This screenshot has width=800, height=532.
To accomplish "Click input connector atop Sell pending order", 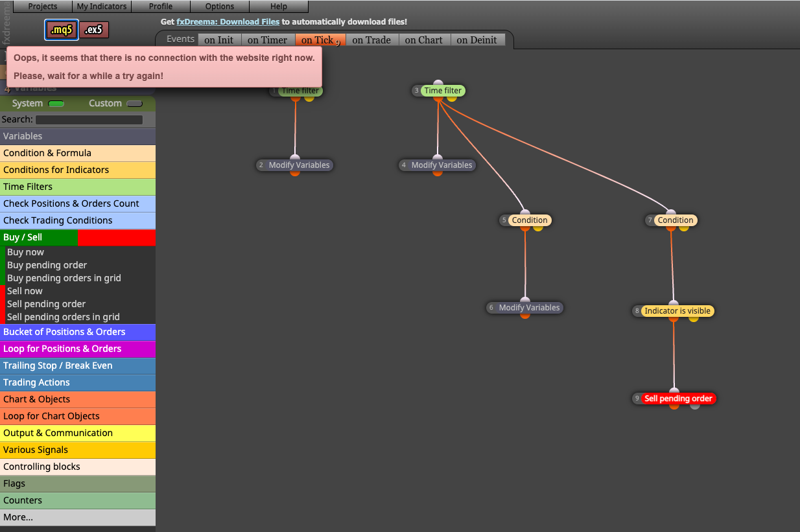I will click(674, 391).
